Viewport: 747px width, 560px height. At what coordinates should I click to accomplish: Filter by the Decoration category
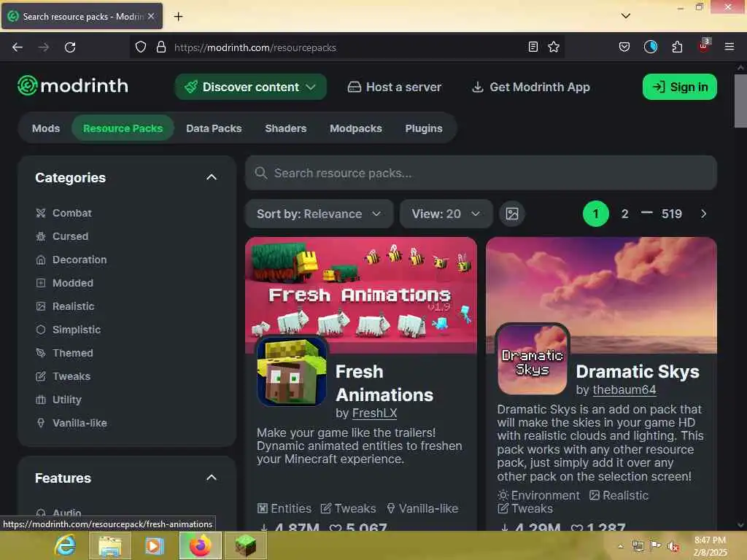[71, 260]
